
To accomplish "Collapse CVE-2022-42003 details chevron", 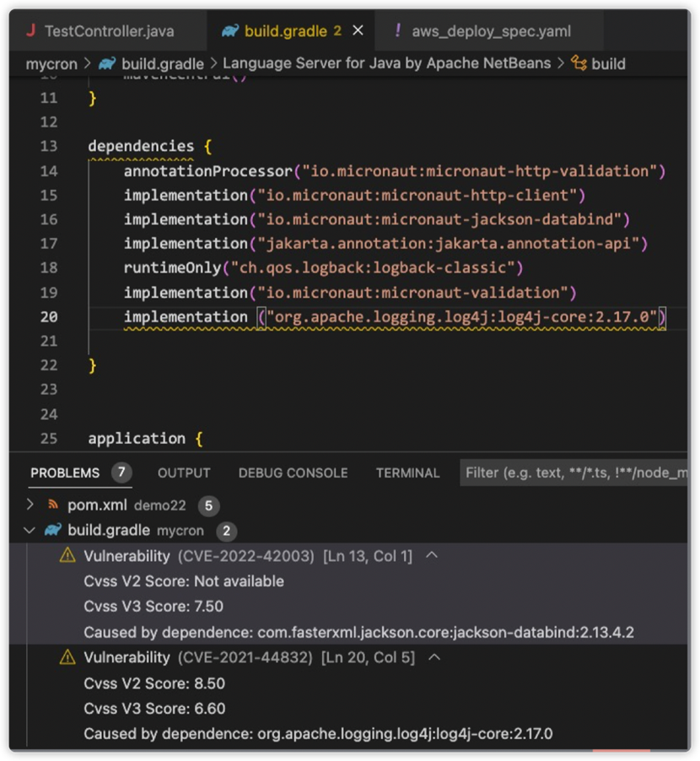I will pos(431,556).
